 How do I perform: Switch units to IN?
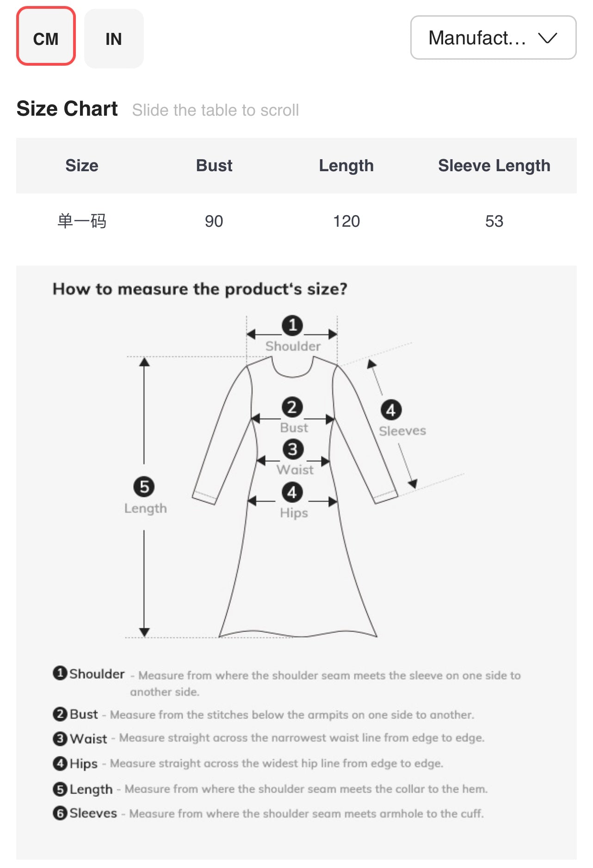tap(114, 38)
